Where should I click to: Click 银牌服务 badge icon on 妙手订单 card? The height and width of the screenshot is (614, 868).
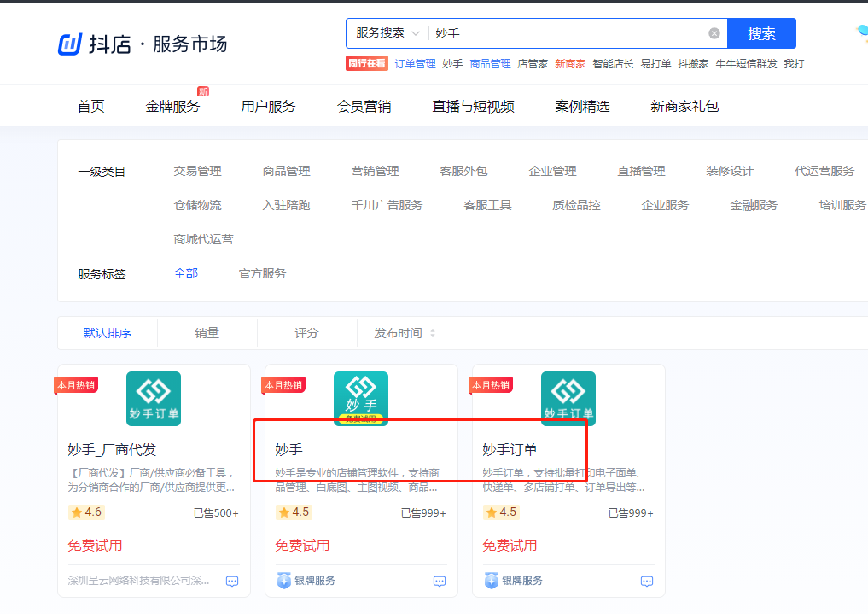491,580
